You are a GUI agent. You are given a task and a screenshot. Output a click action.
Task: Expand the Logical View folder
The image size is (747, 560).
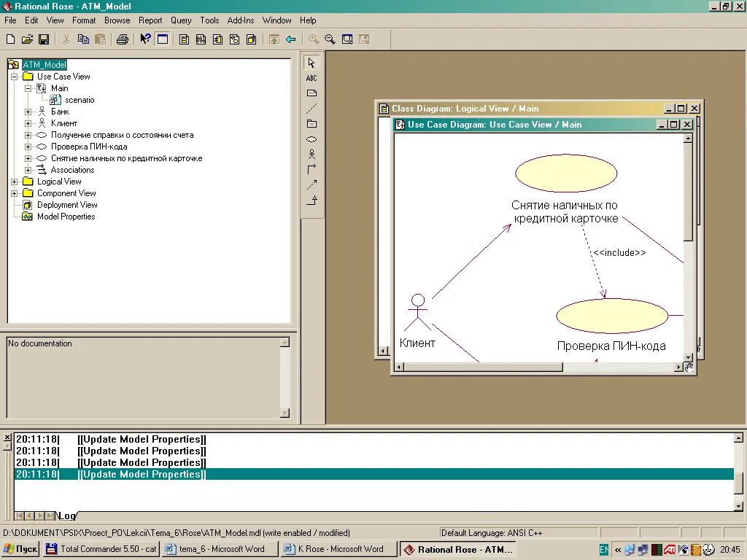(15, 182)
